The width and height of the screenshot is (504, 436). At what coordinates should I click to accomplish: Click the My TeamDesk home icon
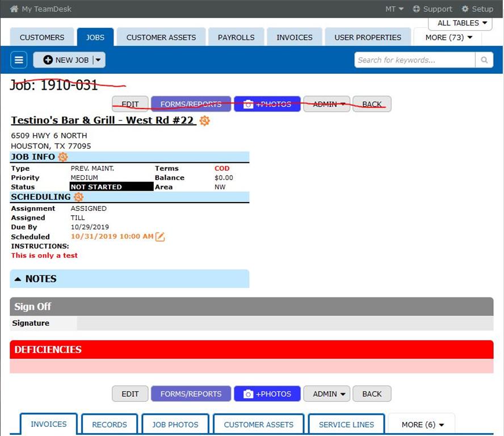pyautogui.click(x=14, y=9)
